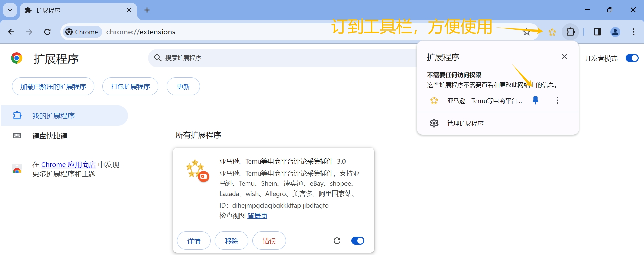The width and height of the screenshot is (644, 255).
Task: Restore down the Chrome window
Action: point(610,10)
